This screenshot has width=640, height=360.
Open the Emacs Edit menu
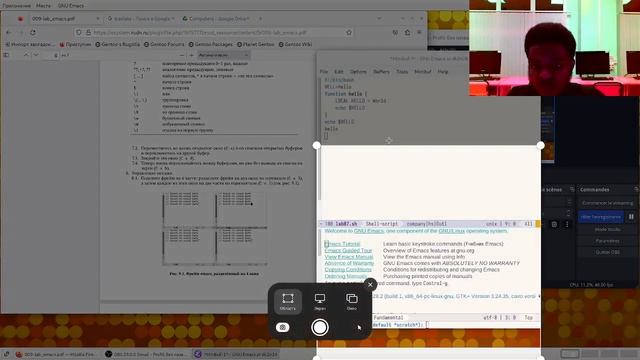(x=339, y=71)
